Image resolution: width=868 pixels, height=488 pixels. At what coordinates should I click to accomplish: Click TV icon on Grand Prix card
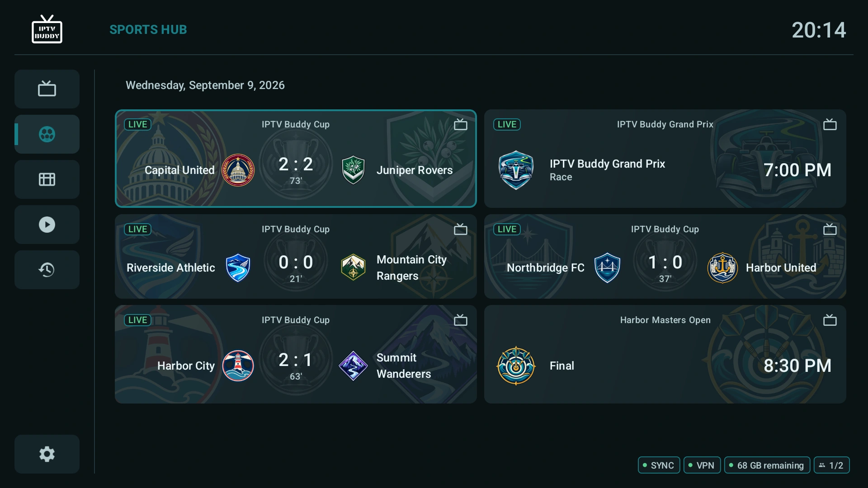(x=830, y=124)
